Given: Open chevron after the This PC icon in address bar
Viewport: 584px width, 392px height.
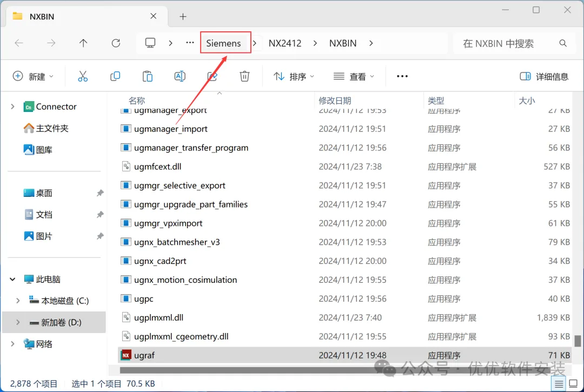Looking at the screenshot, I should point(170,43).
